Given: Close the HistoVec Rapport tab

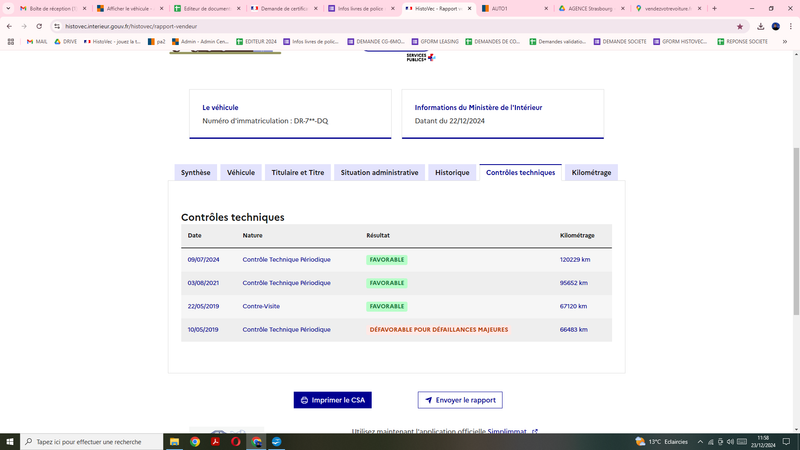Looking at the screenshot, I should pyautogui.click(x=469, y=9).
